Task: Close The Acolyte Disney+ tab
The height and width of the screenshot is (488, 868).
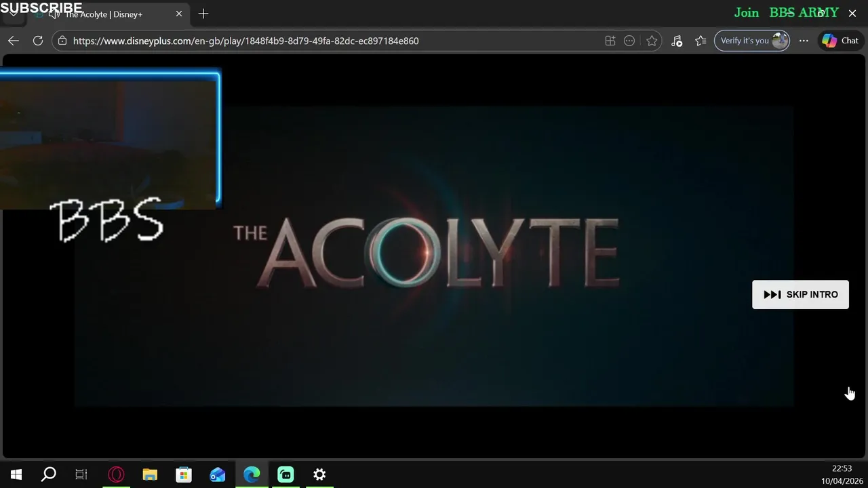Action: pyautogui.click(x=179, y=14)
